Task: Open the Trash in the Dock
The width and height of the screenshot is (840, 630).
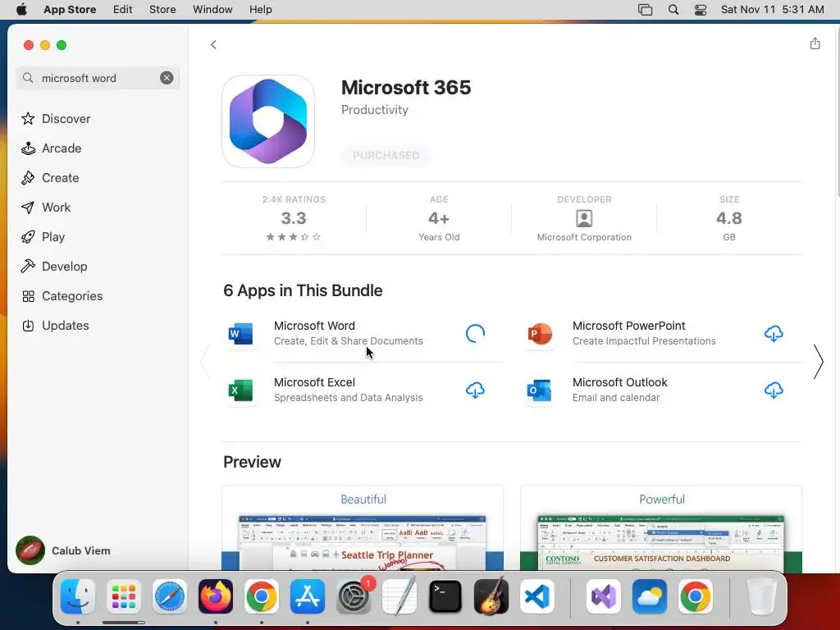Action: point(761,596)
